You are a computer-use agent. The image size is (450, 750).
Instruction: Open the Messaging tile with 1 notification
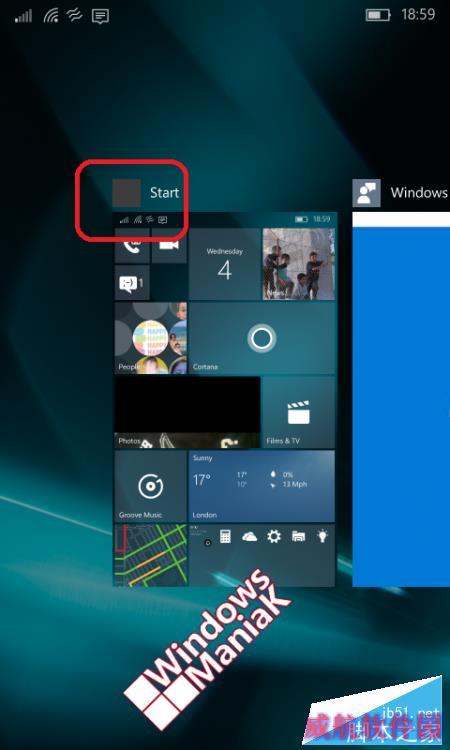pyautogui.click(x=132, y=283)
